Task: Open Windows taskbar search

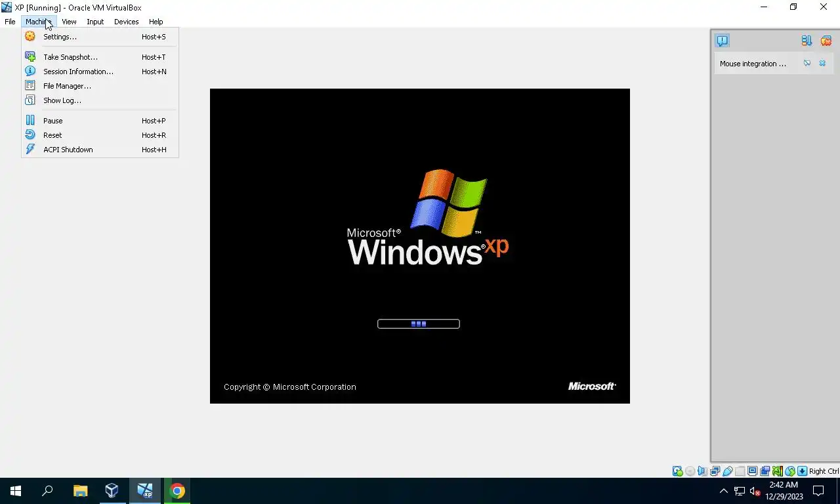Action: tap(47, 491)
